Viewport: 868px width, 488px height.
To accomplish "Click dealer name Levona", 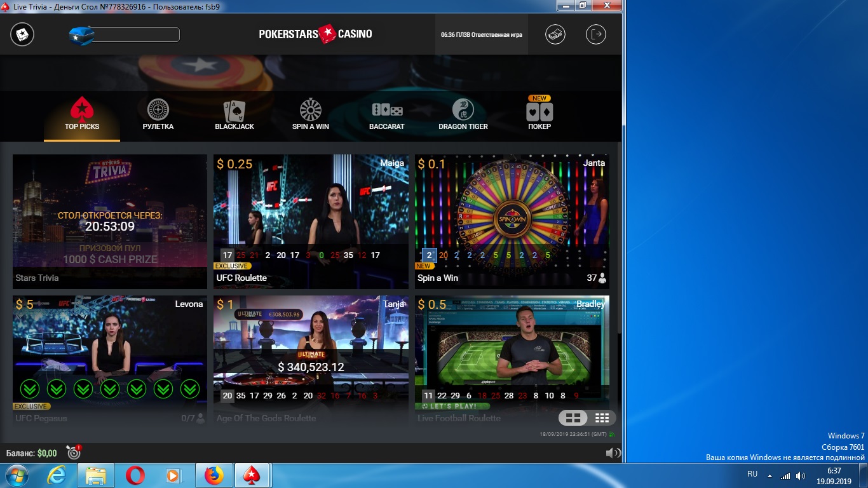I will [x=189, y=304].
